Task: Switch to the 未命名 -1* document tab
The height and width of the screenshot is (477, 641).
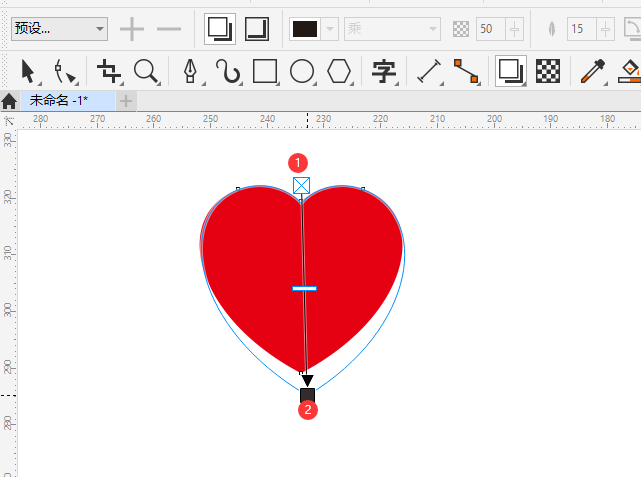Action: coord(67,101)
